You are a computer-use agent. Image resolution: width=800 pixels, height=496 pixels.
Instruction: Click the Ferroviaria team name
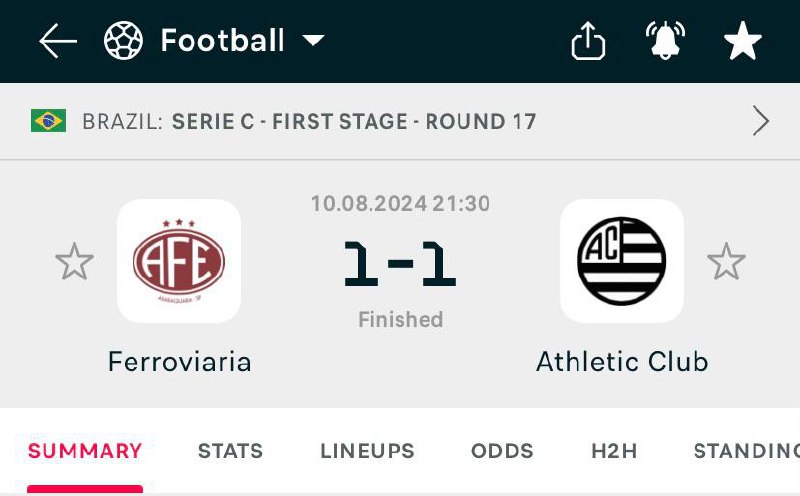tap(179, 361)
